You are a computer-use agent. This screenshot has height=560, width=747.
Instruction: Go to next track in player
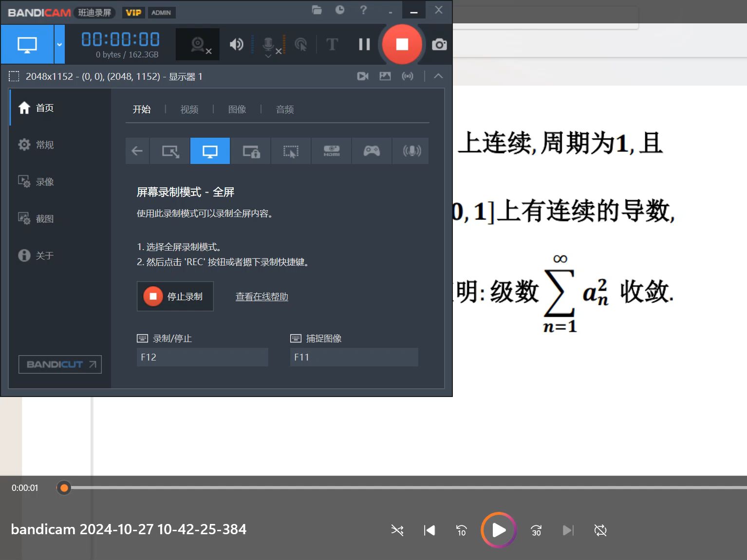[x=568, y=530]
